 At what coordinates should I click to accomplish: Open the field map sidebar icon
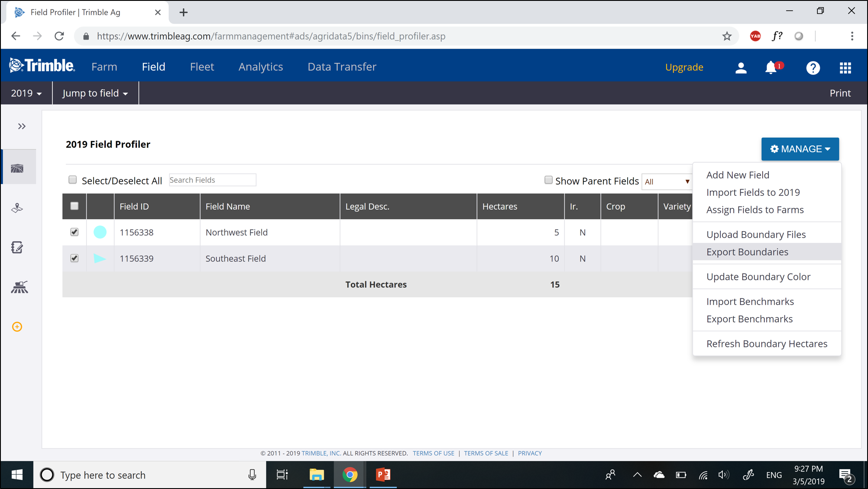[17, 168]
